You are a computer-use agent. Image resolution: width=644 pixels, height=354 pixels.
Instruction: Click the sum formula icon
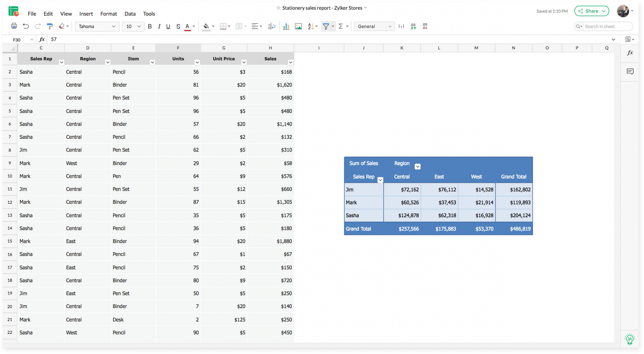pyautogui.click(x=341, y=26)
